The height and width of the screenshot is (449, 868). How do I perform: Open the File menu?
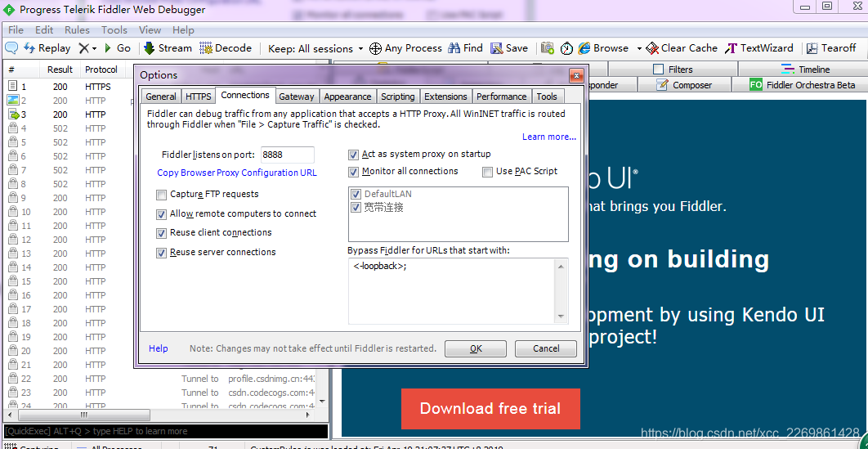click(16, 30)
